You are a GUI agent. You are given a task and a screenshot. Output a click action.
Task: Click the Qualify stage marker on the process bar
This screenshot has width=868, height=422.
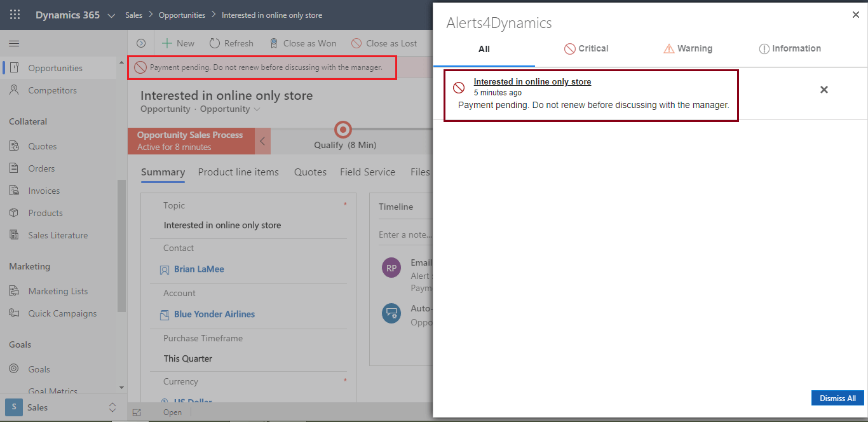(x=342, y=129)
